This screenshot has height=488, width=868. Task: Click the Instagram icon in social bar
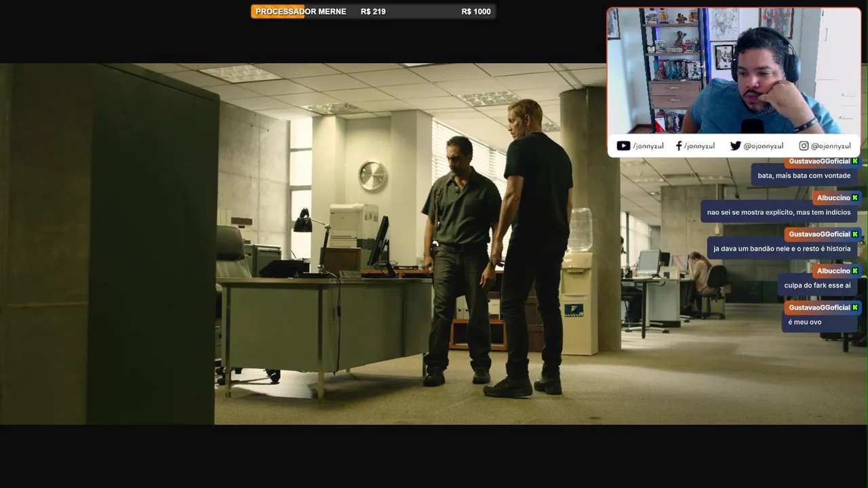(804, 146)
